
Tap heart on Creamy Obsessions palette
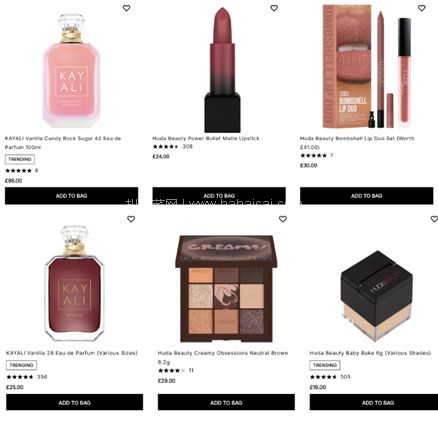point(283,219)
